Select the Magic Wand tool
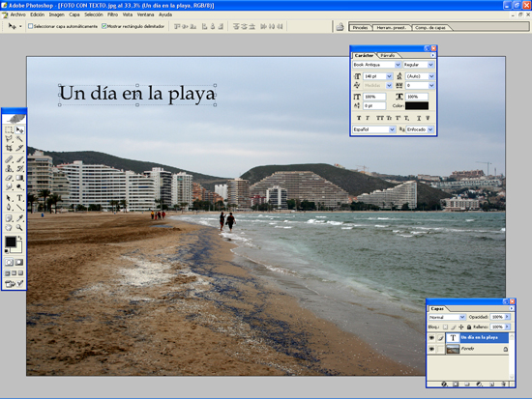 19,139
